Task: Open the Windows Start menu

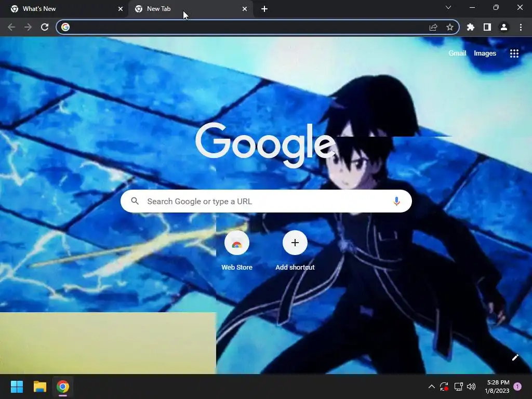Action: [17, 387]
